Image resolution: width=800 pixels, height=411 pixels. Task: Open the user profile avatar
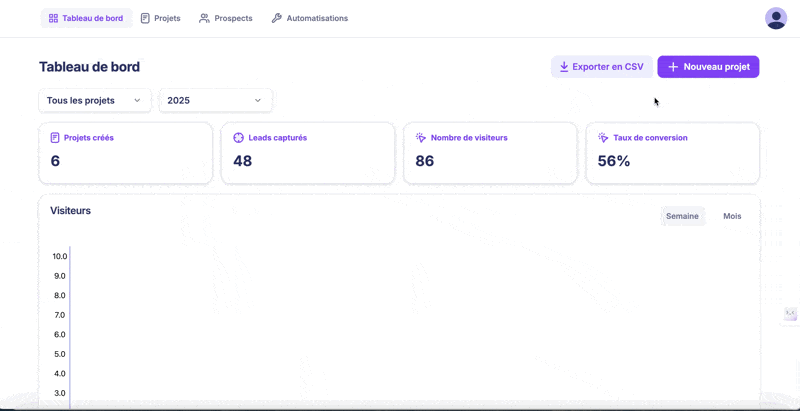click(776, 18)
